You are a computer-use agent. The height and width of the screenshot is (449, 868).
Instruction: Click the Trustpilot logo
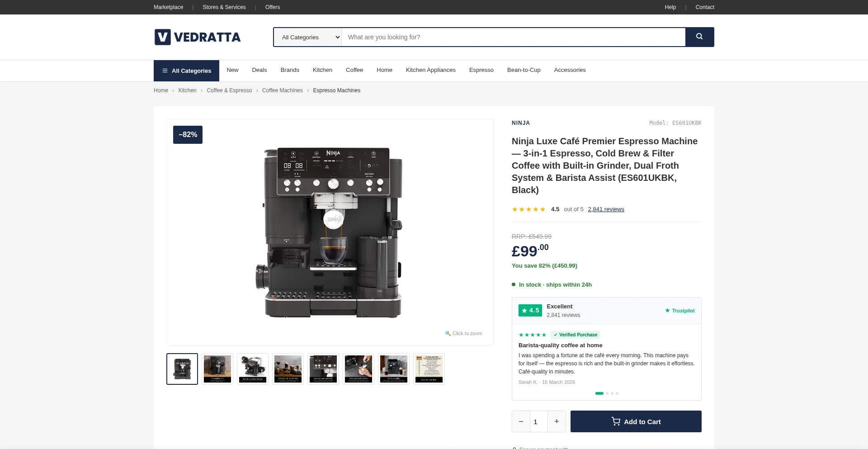pos(679,311)
